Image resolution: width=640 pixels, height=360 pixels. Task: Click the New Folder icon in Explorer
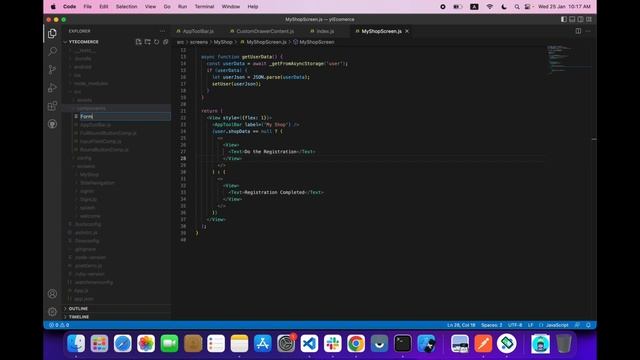pos(147,42)
